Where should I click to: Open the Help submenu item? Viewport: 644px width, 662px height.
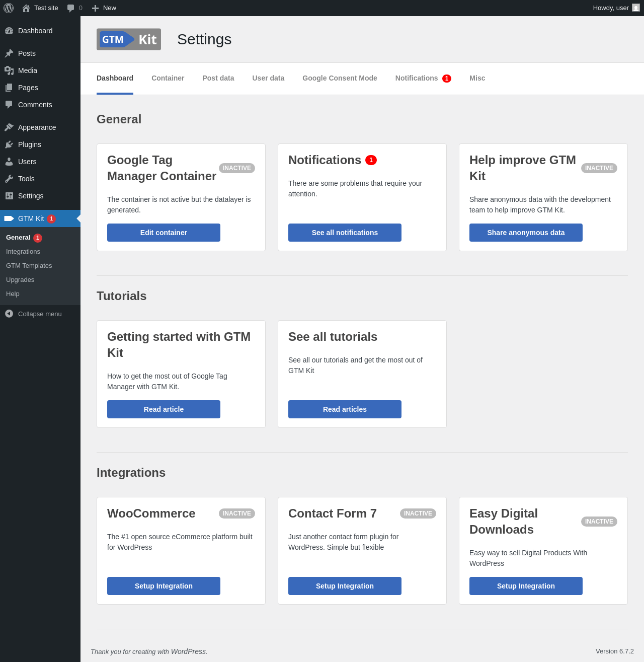(40, 294)
